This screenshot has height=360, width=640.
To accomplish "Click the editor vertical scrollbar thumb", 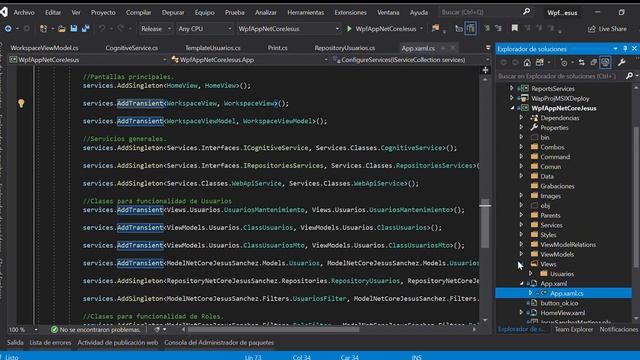I will (x=485, y=224).
